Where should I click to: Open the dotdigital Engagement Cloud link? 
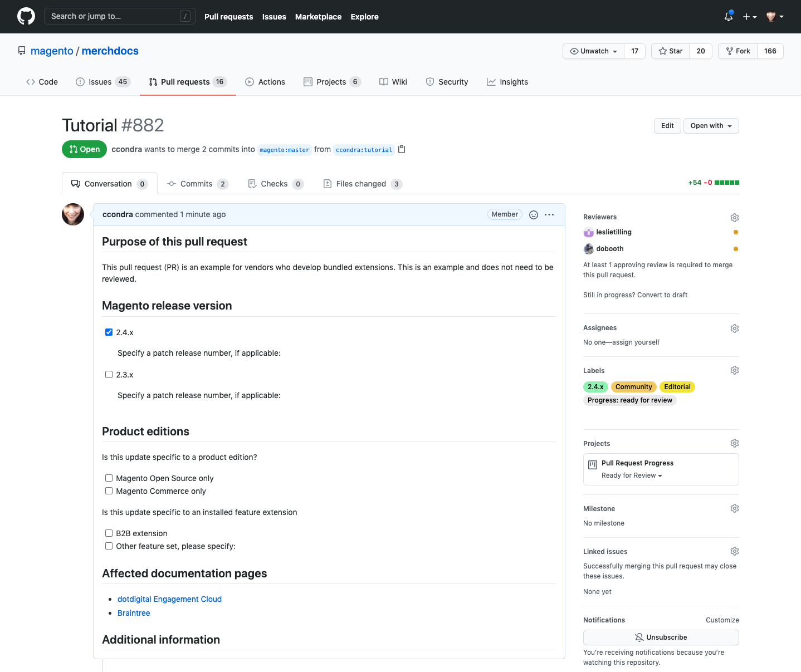click(169, 599)
